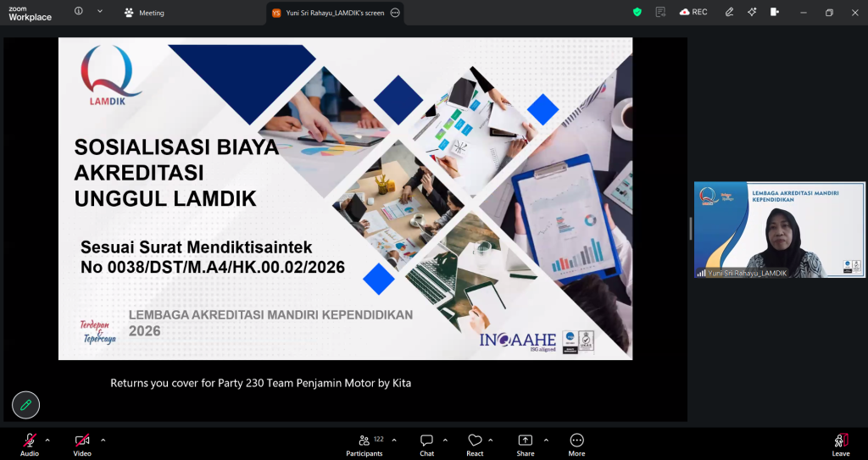The width and height of the screenshot is (868, 460).
Task: Open the pencil annotate floating button
Action: click(x=25, y=405)
